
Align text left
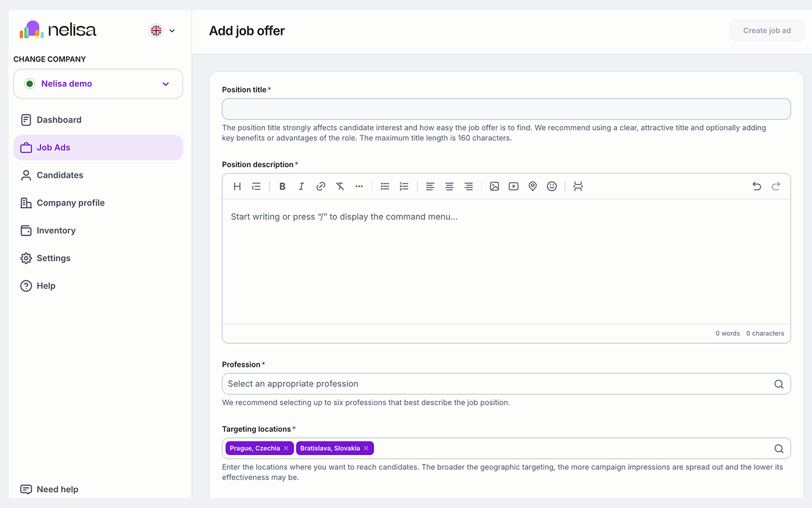click(x=430, y=186)
